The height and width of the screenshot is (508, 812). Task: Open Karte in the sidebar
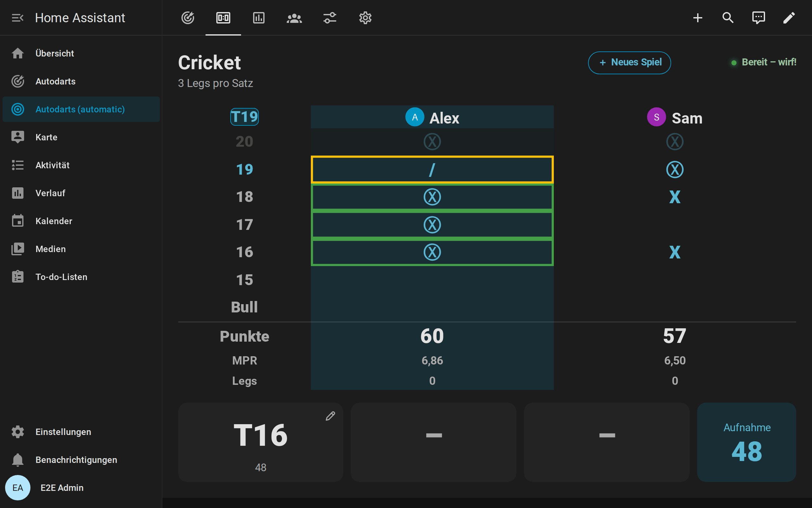point(81,137)
